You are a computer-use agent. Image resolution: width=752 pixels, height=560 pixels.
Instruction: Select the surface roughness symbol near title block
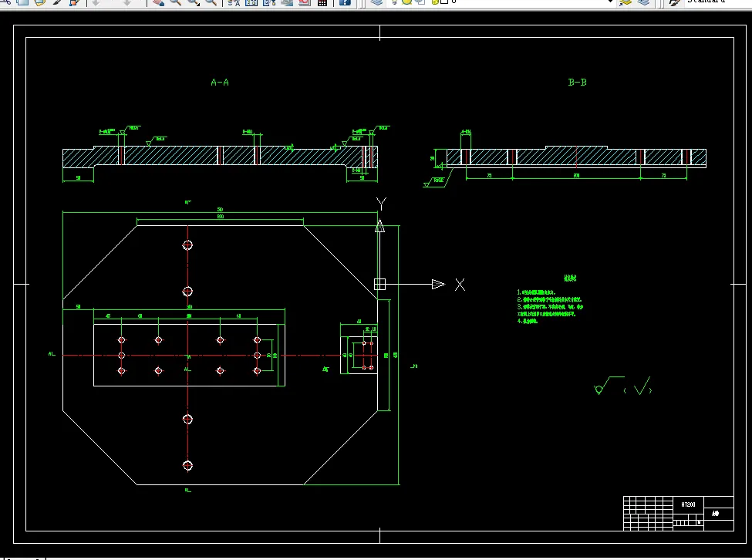pyautogui.click(x=622, y=386)
